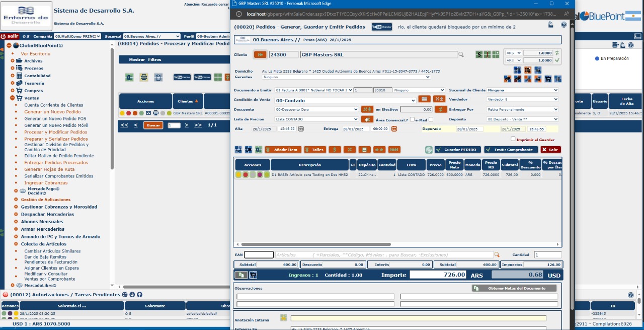Viewport: 644px width, 330px height.
Task: Open the Vendedor dropdown
Action: 522,99
